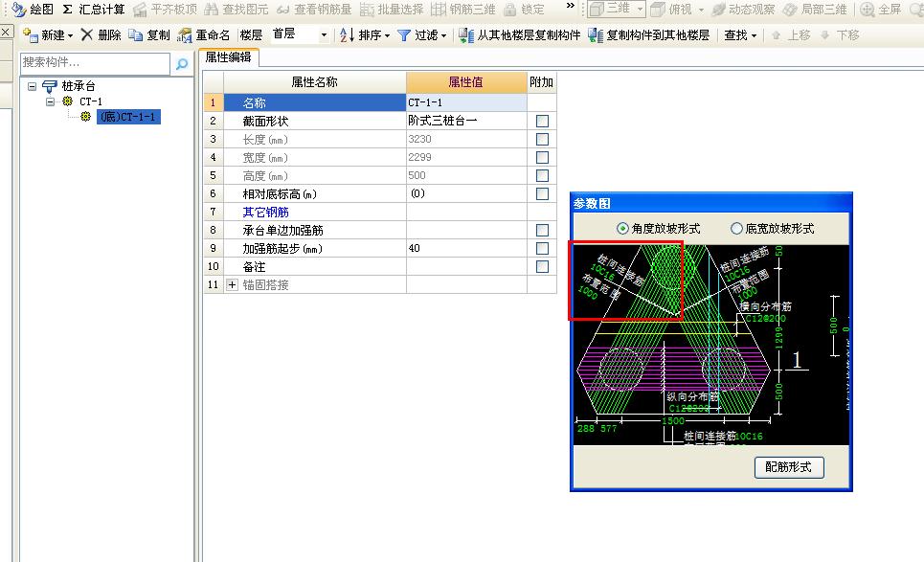Click 加强筋起步 value 40

coord(466,249)
